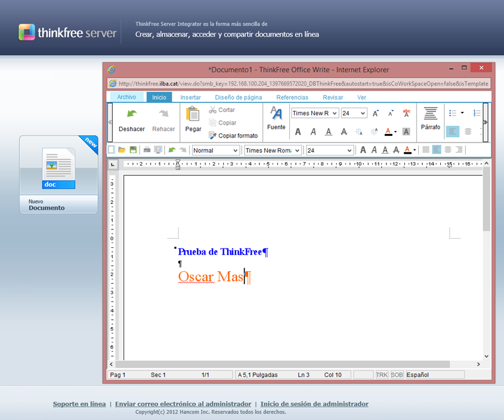Open the Párrafo paragraph settings icon
Screen dimensions: 504x420
point(431,113)
